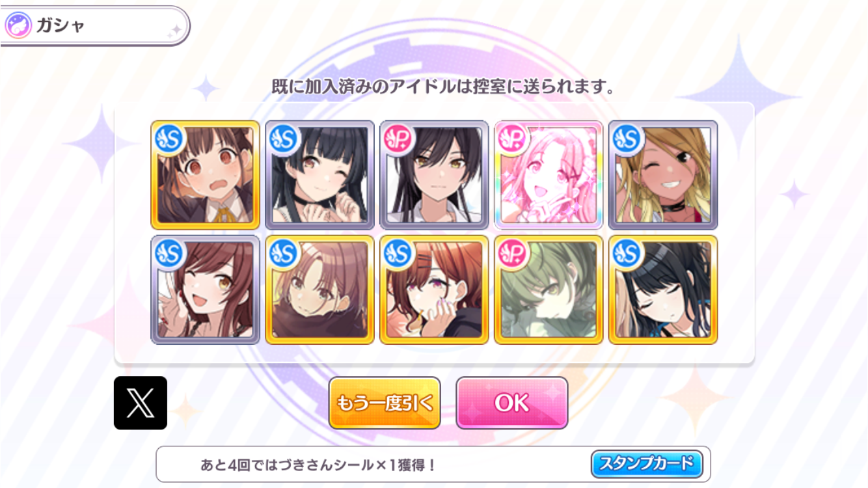Confirm results with the pink OK button

click(x=512, y=403)
